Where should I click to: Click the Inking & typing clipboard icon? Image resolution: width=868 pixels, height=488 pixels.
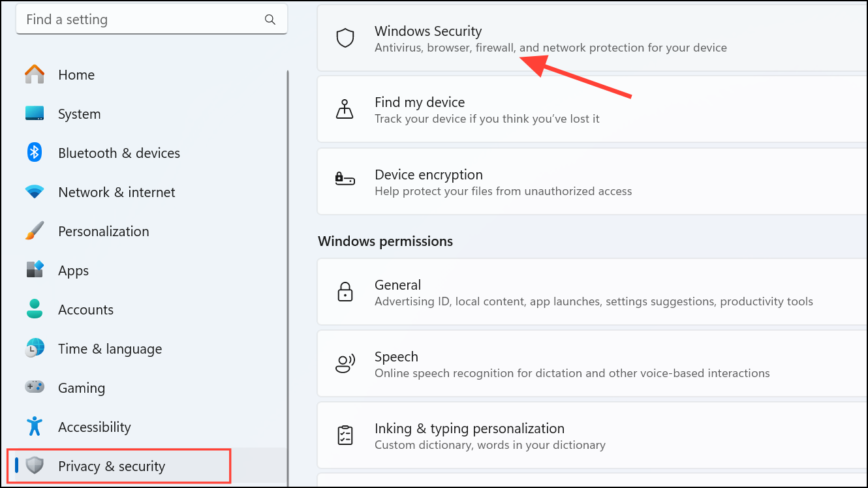point(345,435)
